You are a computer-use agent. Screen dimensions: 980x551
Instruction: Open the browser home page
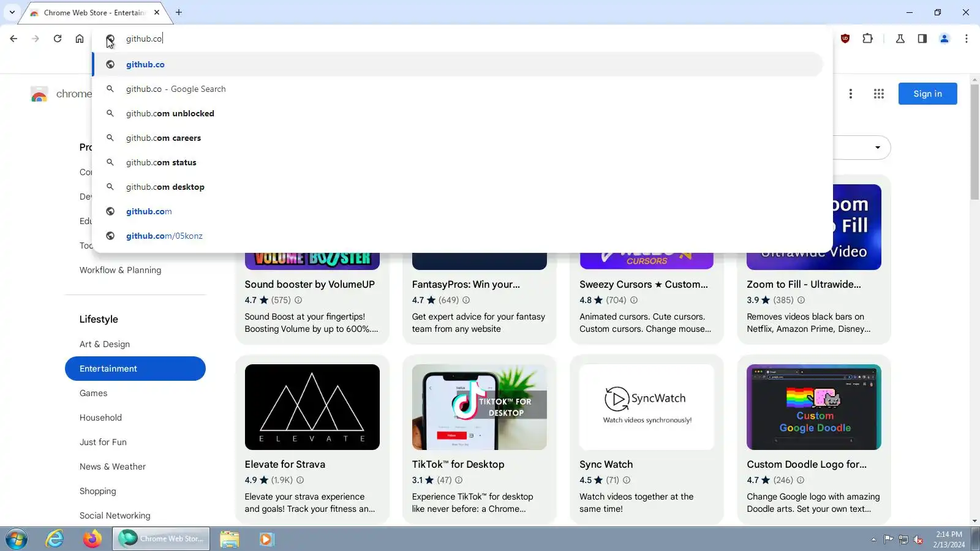(x=80, y=39)
